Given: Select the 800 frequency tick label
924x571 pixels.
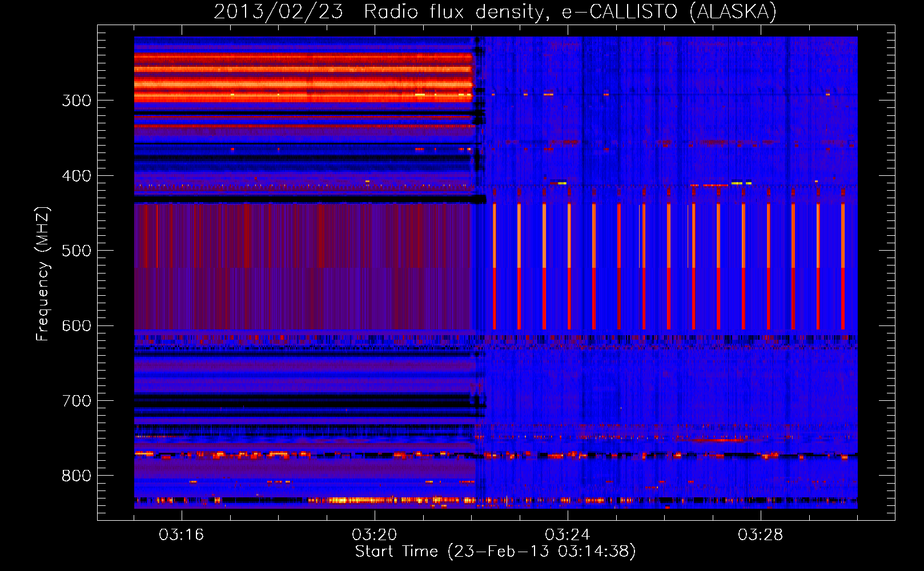Looking at the screenshot, I should pos(77,476).
